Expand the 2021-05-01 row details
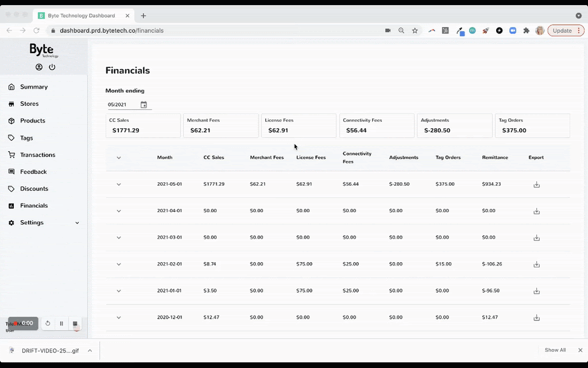Image resolution: width=588 pixels, height=368 pixels. (x=119, y=185)
